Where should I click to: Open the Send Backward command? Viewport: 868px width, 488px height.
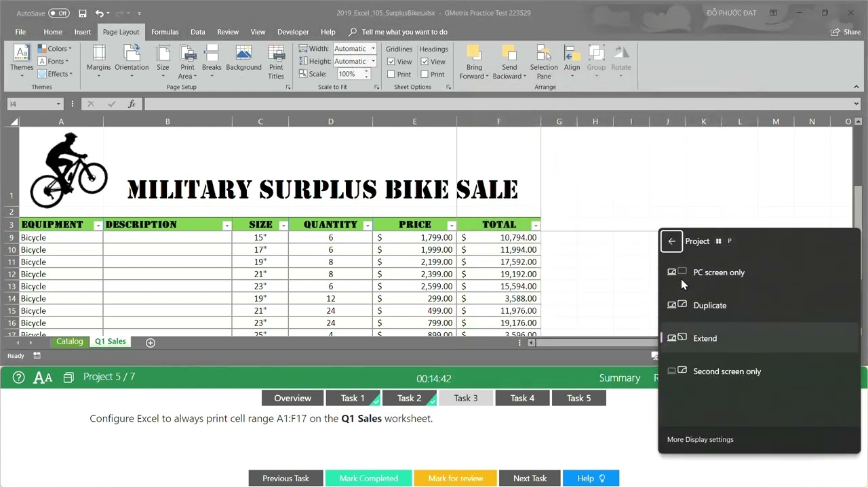[509, 62]
